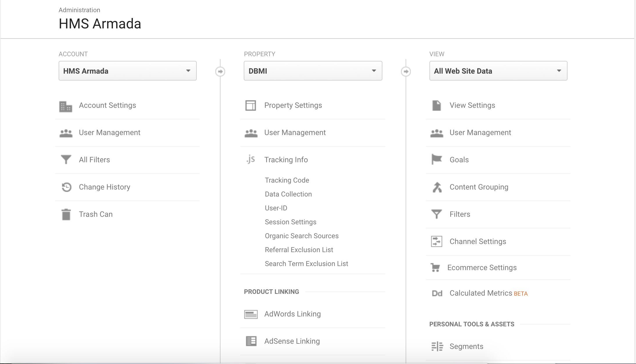The height and width of the screenshot is (364, 636).
Task: Click the Trash Can icon
Action: (66, 214)
